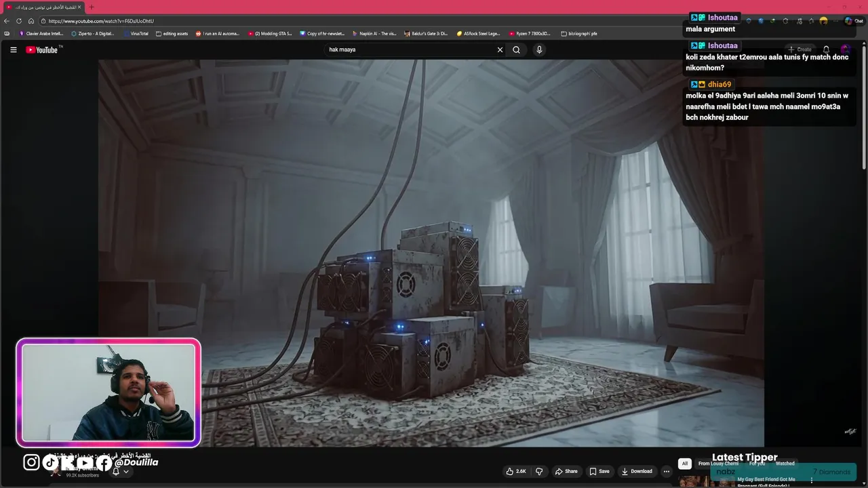Click the Share button under the video
This screenshot has width=868, height=488.
pos(566,471)
